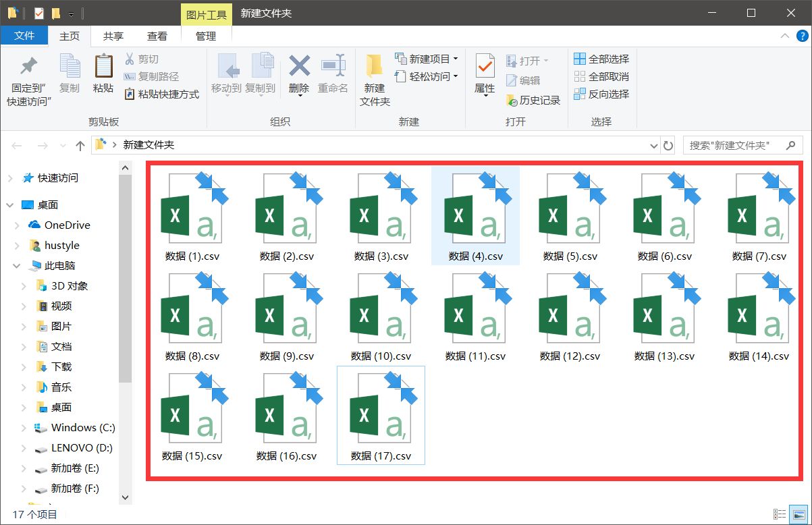Click the Help question mark icon
Screen dimensions: 812x525
(x=802, y=36)
